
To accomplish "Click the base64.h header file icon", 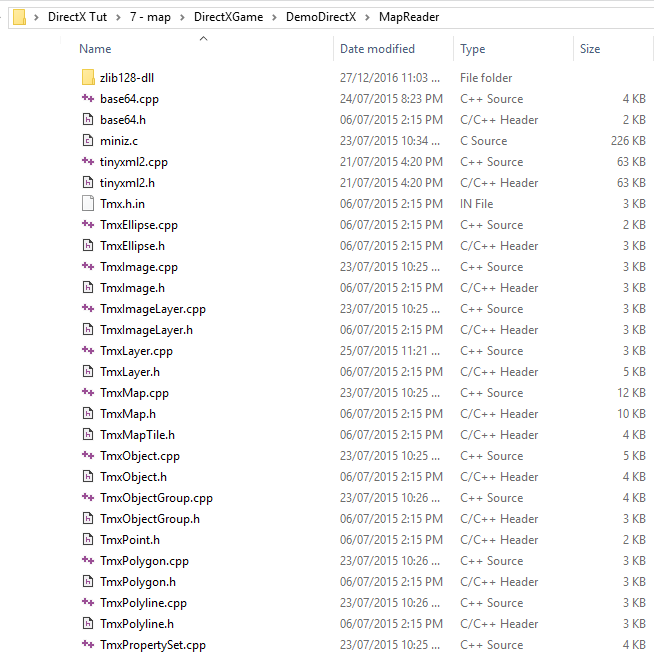I will [x=88, y=119].
